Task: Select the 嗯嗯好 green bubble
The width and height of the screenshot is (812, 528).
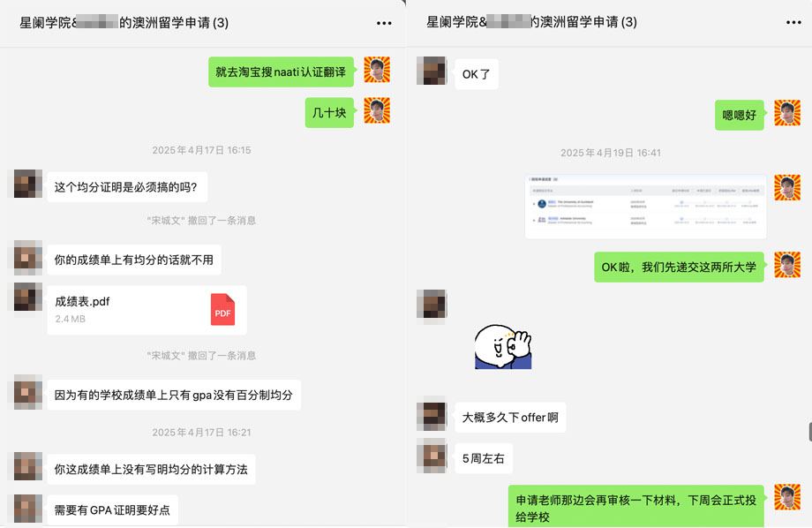Action: [x=739, y=115]
